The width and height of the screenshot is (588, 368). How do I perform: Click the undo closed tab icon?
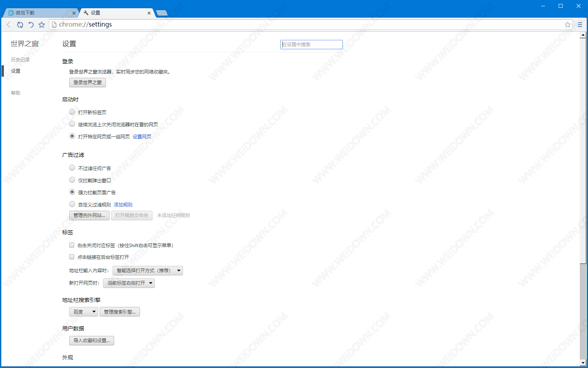pos(31,25)
